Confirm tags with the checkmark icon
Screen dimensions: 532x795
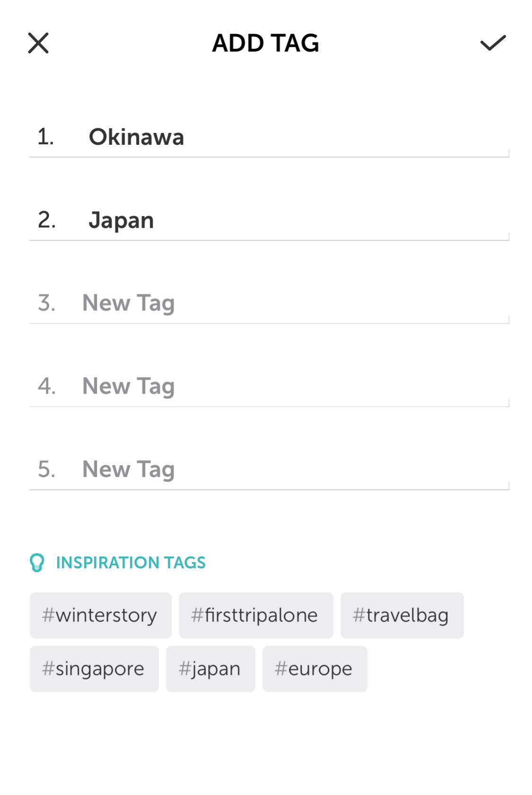pyautogui.click(x=493, y=43)
